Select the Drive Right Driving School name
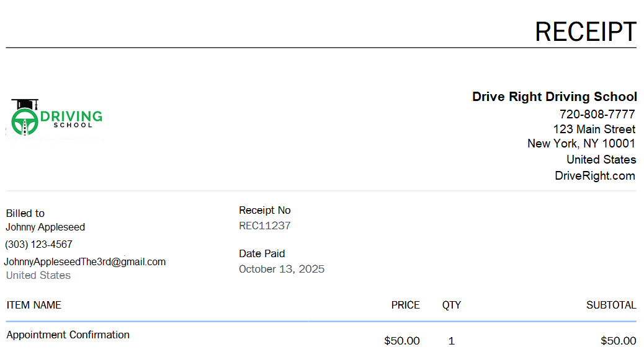The width and height of the screenshot is (644, 360). 554,97
